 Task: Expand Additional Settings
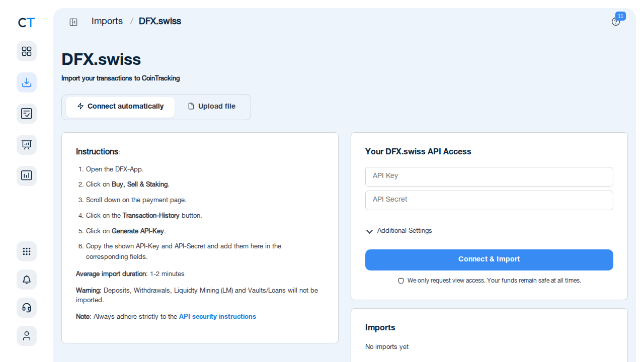[398, 231]
